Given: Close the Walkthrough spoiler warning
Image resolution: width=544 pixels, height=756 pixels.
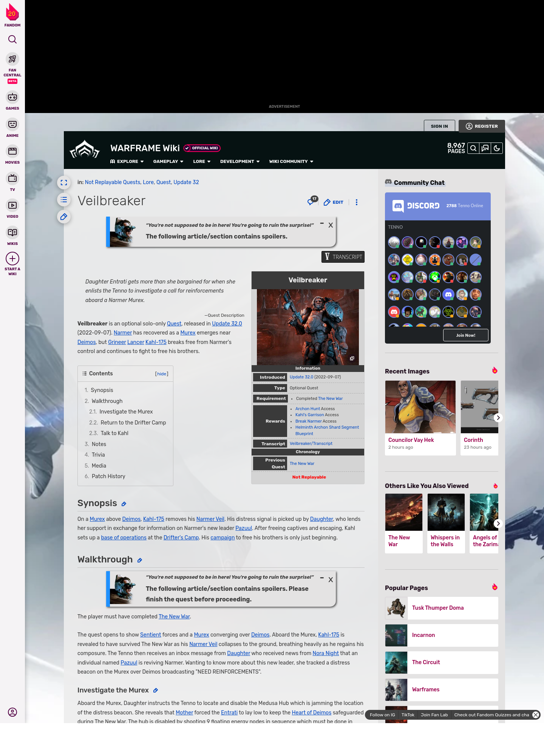Looking at the screenshot, I should (x=331, y=580).
